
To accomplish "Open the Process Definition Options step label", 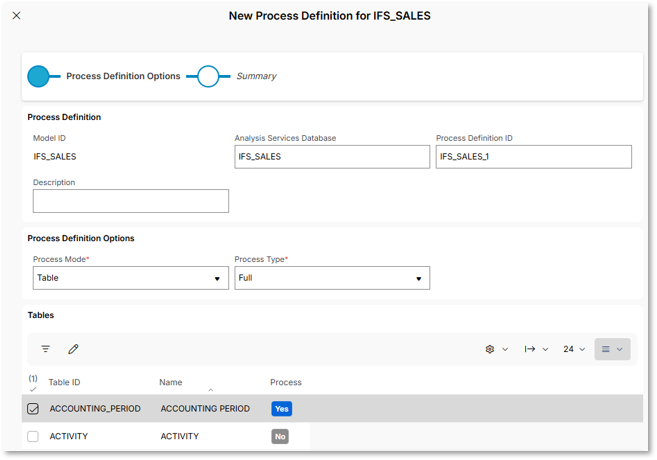I will [123, 76].
